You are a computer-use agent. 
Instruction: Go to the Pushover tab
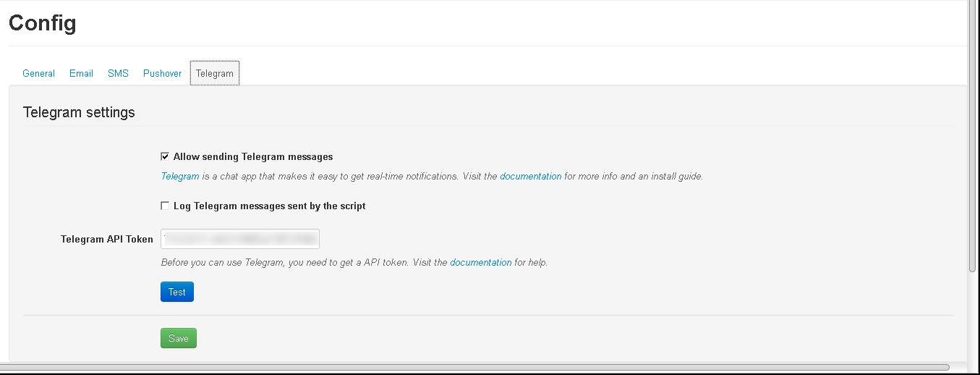(162, 73)
